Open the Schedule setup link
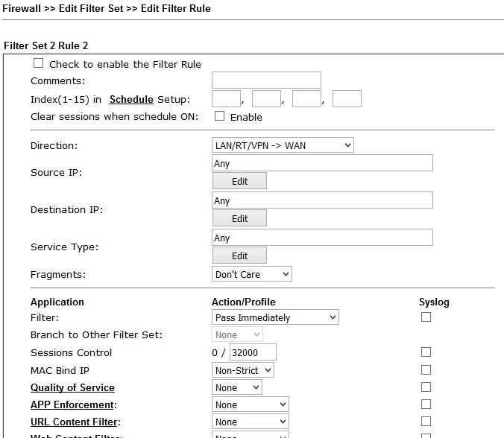 click(x=131, y=100)
